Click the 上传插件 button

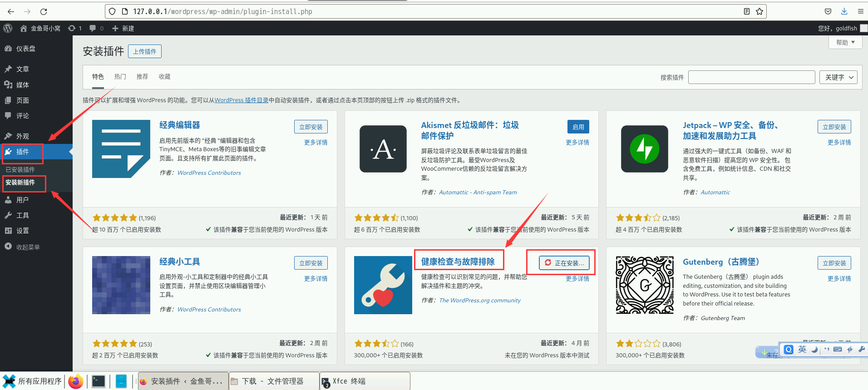(145, 51)
